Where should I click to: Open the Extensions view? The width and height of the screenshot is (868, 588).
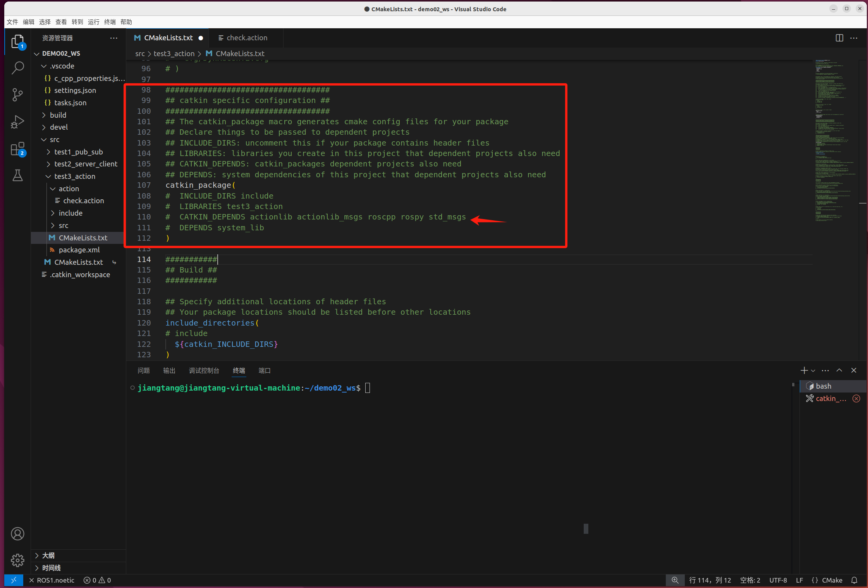(17, 149)
